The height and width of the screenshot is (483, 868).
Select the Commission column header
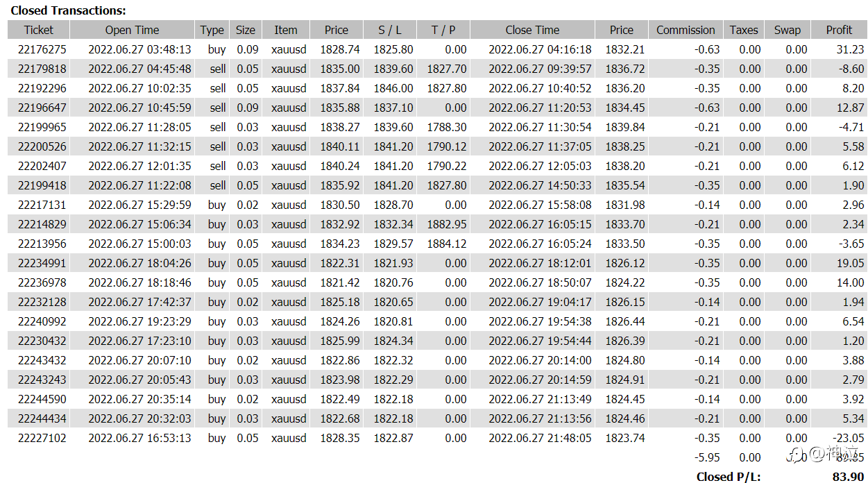pyautogui.click(x=686, y=30)
